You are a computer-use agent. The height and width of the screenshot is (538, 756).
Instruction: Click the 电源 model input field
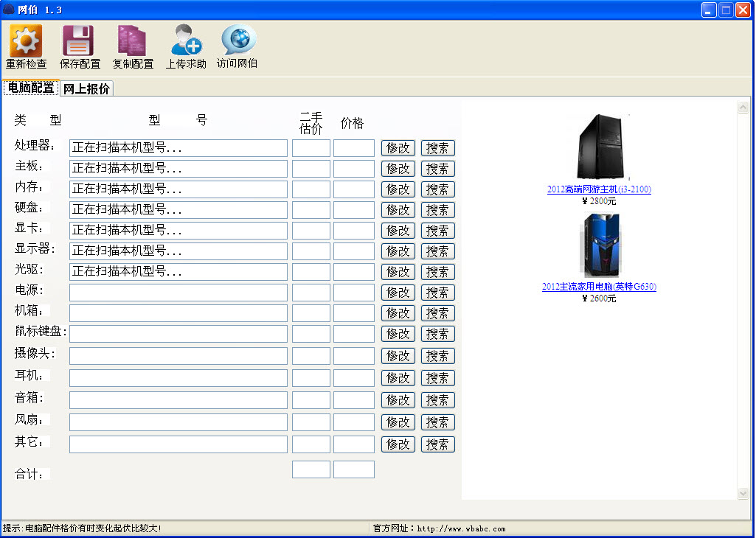(x=178, y=293)
